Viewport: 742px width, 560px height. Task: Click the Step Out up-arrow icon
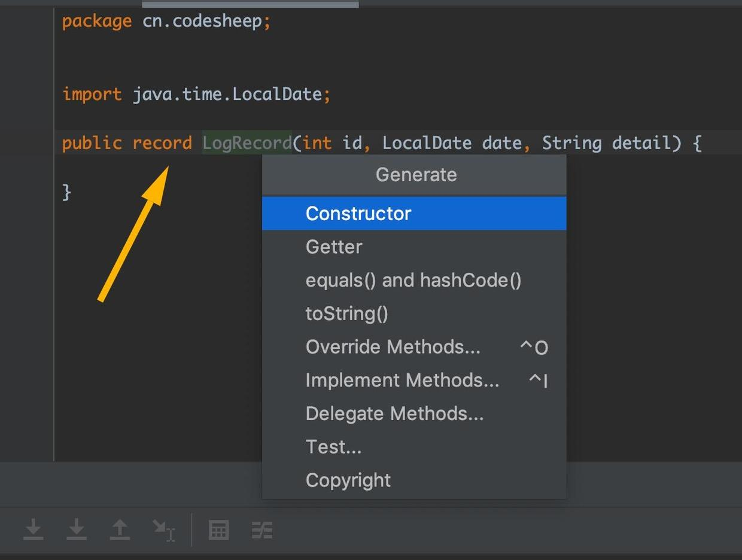[x=120, y=529]
